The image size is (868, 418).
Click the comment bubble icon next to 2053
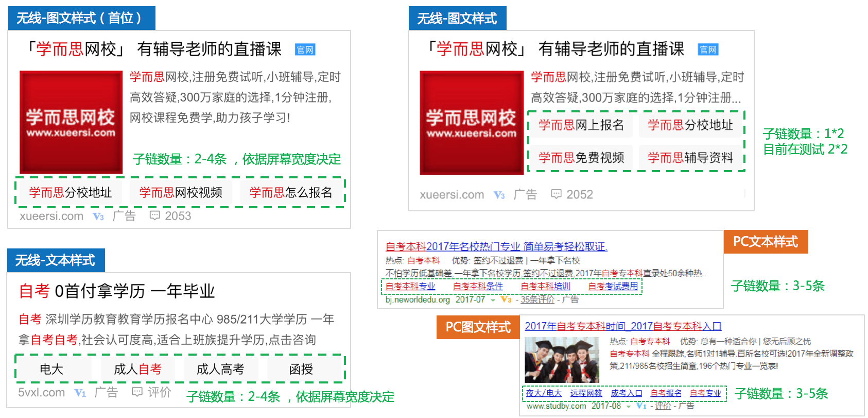pyautogui.click(x=154, y=215)
